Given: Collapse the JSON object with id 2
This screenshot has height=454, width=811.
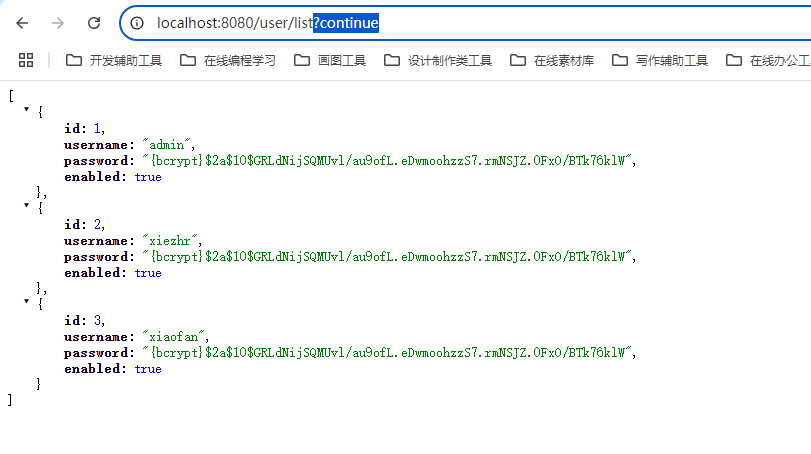Looking at the screenshot, I should pyautogui.click(x=26, y=205).
